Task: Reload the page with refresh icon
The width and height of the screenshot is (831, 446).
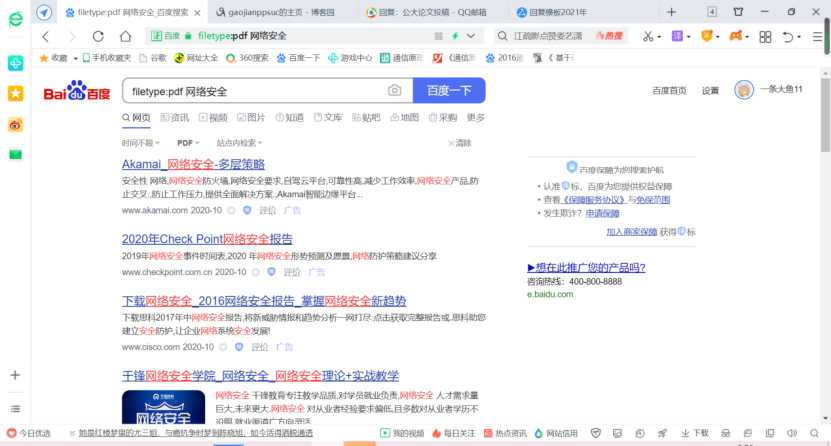Action: (x=98, y=36)
